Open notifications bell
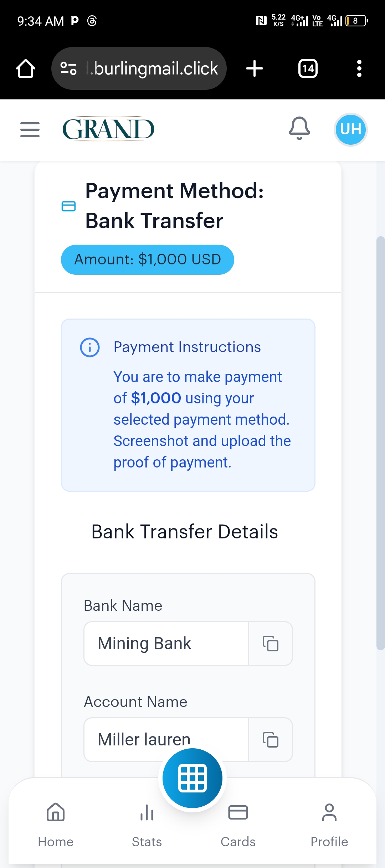Screen dimensions: 385x868 point(299,129)
